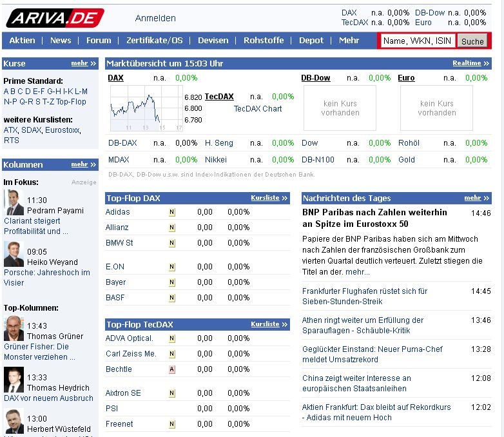Open the TecDAX index in Marktübersicht

click(219, 97)
